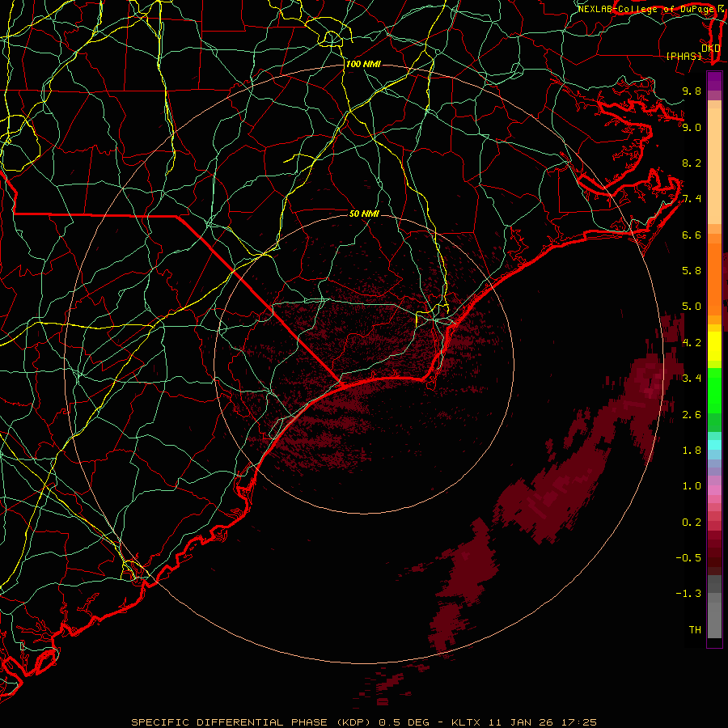Select the 9.0 value on the color scale
The width and height of the screenshot is (728, 728).
[x=692, y=127]
